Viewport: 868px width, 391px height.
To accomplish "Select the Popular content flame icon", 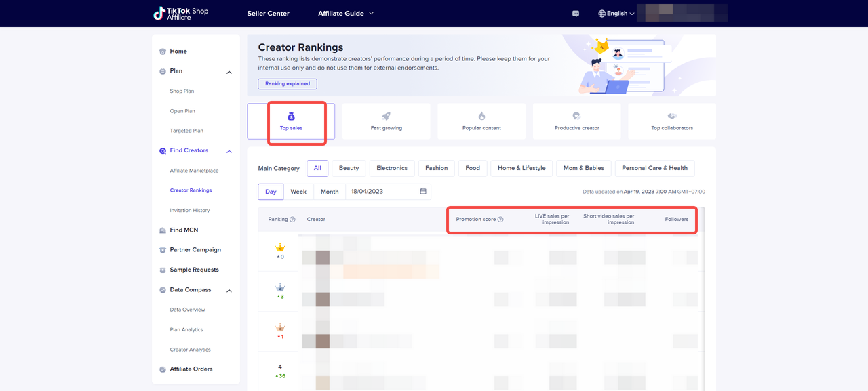I will tap(481, 117).
